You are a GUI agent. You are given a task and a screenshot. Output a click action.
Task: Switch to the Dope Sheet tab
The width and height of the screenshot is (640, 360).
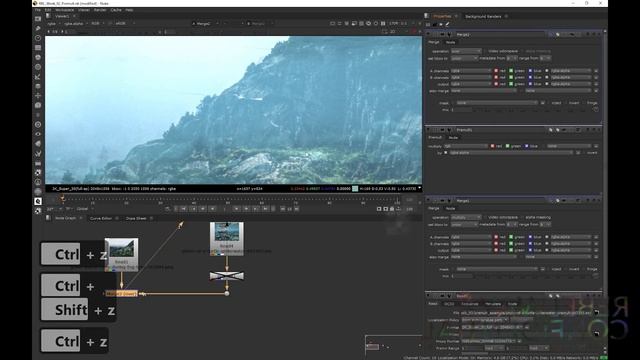[136, 218]
